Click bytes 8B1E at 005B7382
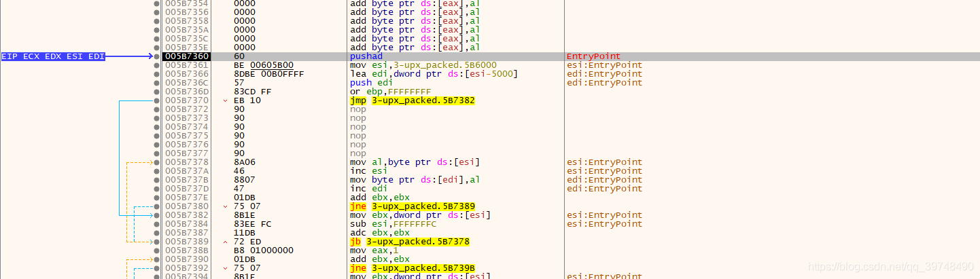 [245, 215]
